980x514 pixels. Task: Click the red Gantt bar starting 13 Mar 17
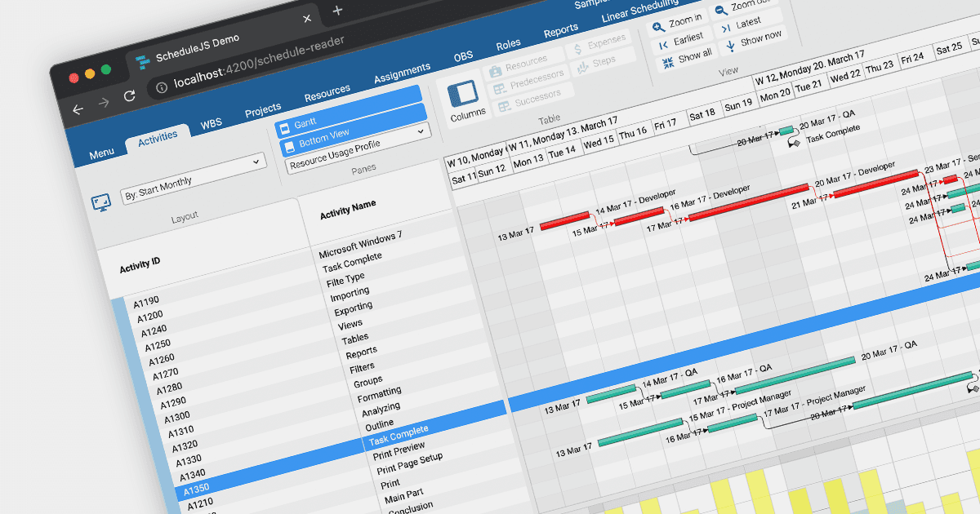tap(564, 221)
